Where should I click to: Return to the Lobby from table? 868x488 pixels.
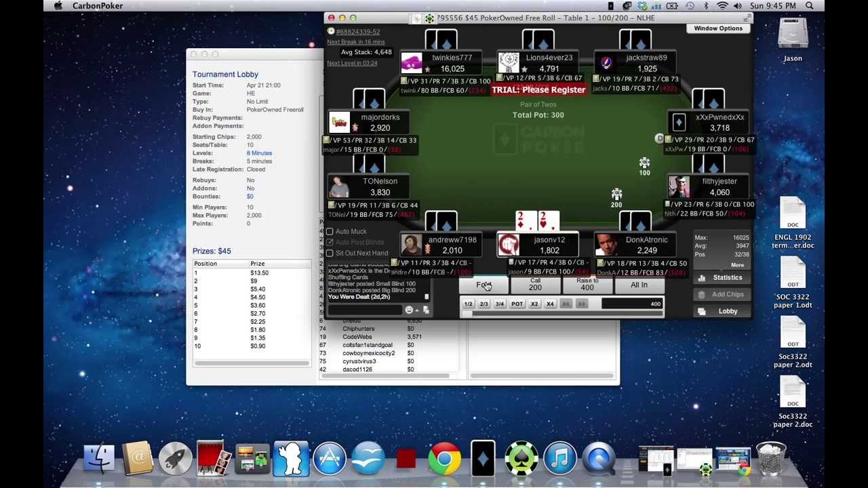coord(721,311)
